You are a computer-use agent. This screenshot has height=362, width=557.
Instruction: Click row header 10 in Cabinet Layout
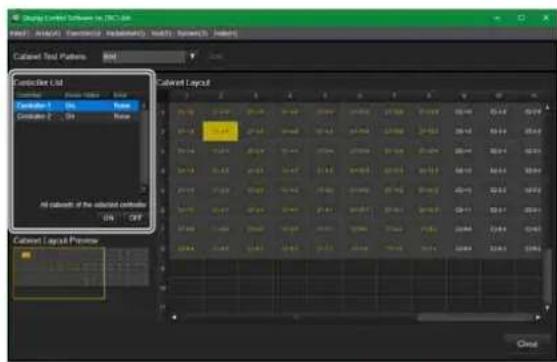[163, 288]
